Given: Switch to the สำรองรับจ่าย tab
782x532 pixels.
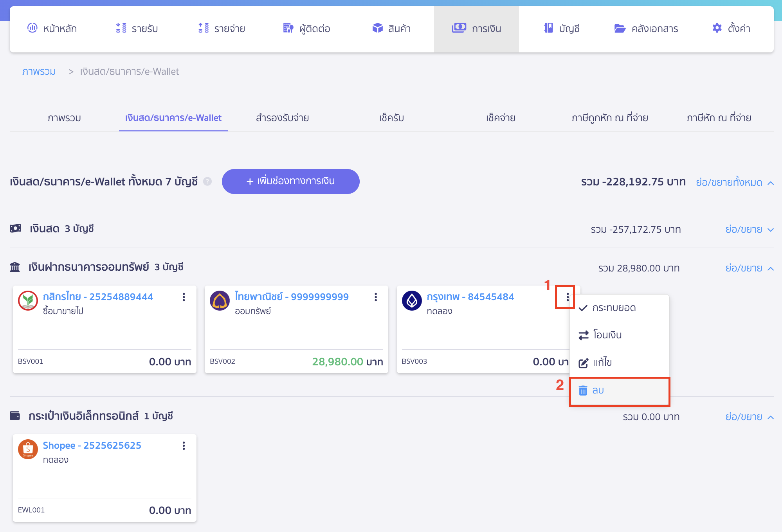Looking at the screenshot, I should tap(282, 118).
